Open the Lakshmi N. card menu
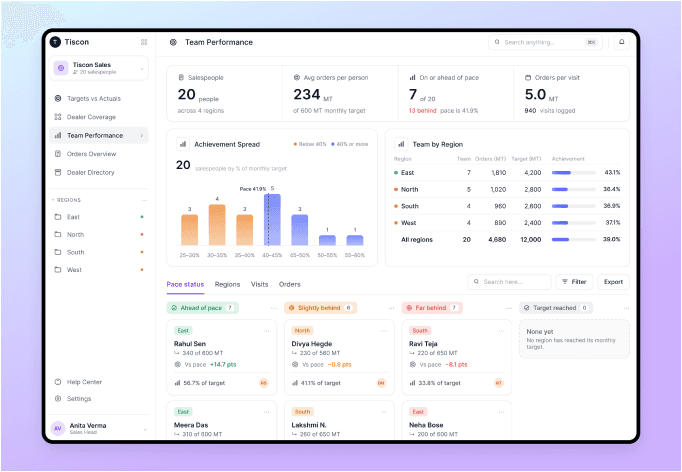The width and height of the screenshot is (682, 472). pyautogui.click(x=384, y=412)
